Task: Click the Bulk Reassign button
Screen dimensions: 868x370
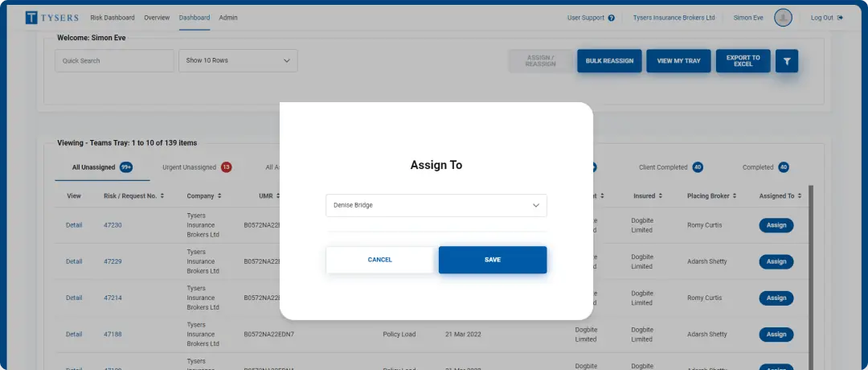Action: pyautogui.click(x=609, y=61)
